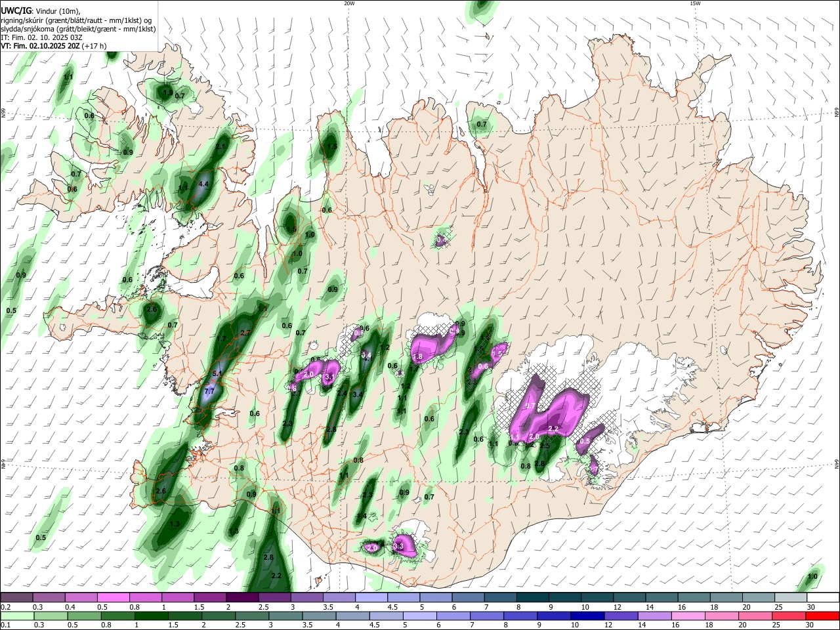Pick the light green 0.1 rain scale swatch
Screen dimensions: 840x630
coord(17,616)
